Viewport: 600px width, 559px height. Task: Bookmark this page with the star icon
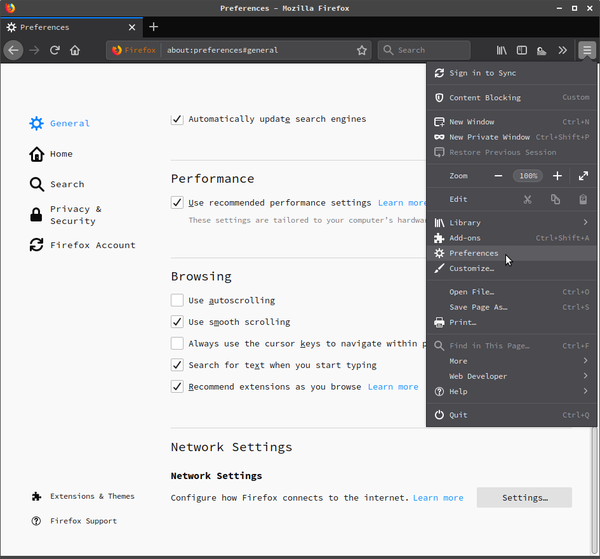click(x=362, y=50)
